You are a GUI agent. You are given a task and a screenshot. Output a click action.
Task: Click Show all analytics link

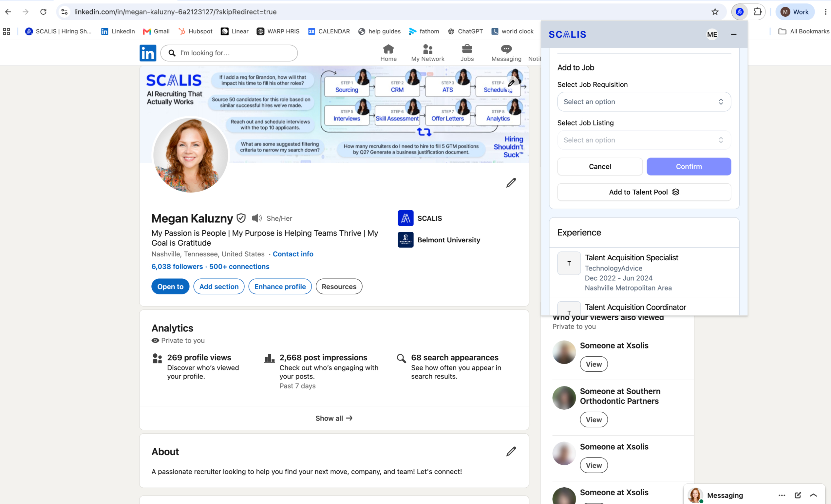click(334, 418)
